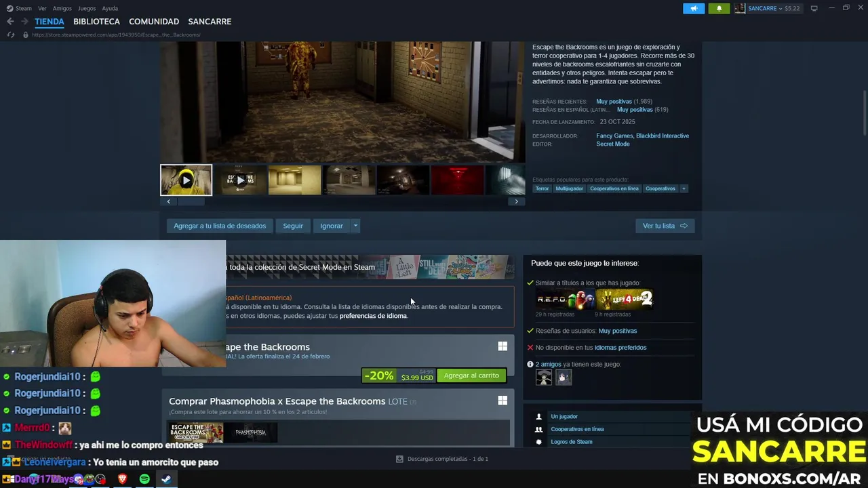The image size is (868, 488).
Task: Switch to the COMUNIDAD tab
Action: coord(154,22)
